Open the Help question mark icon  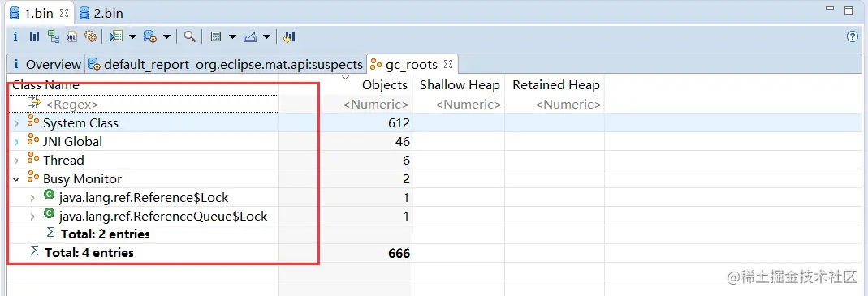[x=853, y=36]
